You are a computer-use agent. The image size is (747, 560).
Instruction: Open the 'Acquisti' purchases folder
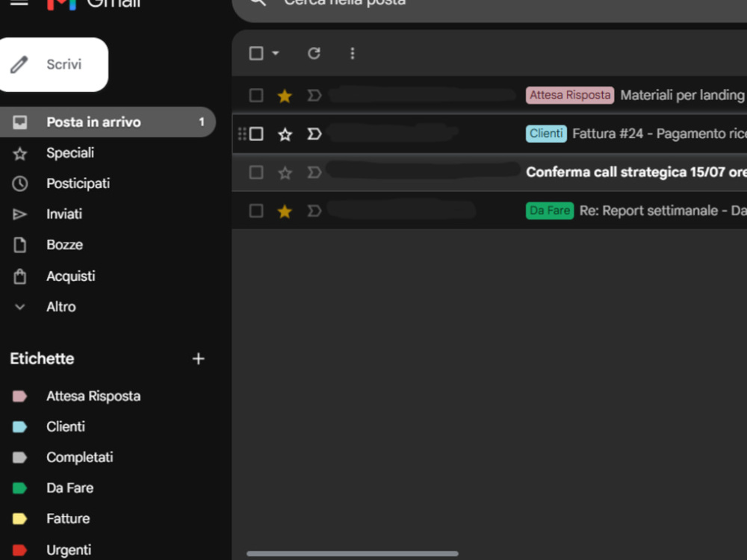(x=70, y=276)
